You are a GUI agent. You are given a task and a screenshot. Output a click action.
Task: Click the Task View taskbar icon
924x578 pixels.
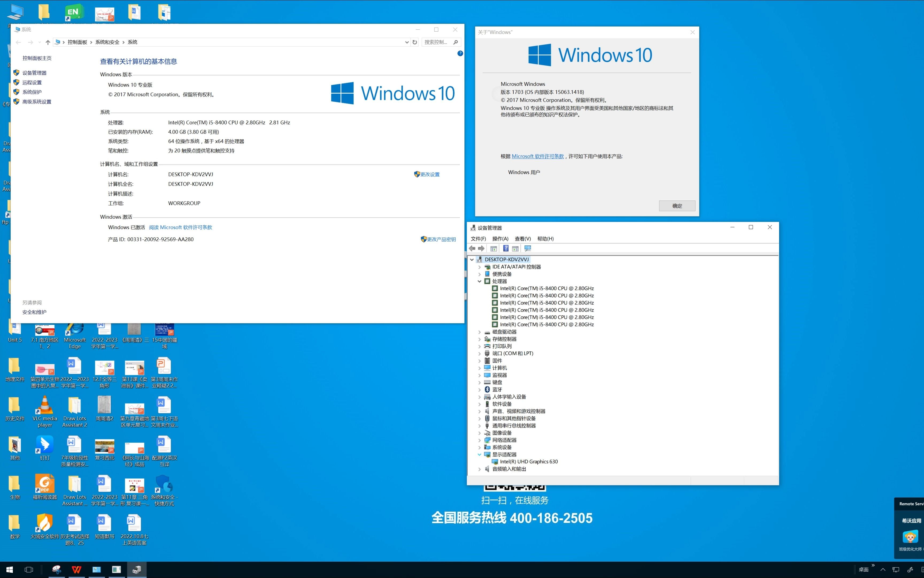[x=29, y=570]
